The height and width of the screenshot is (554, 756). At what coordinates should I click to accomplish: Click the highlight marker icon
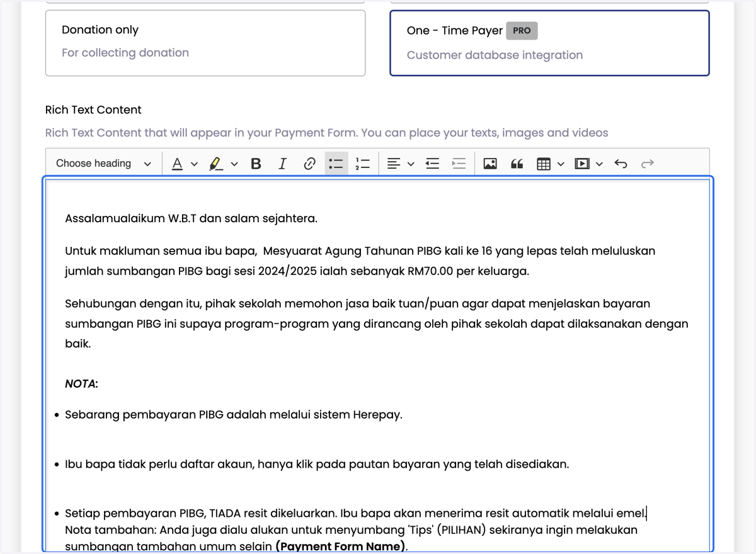[x=216, y=164]
